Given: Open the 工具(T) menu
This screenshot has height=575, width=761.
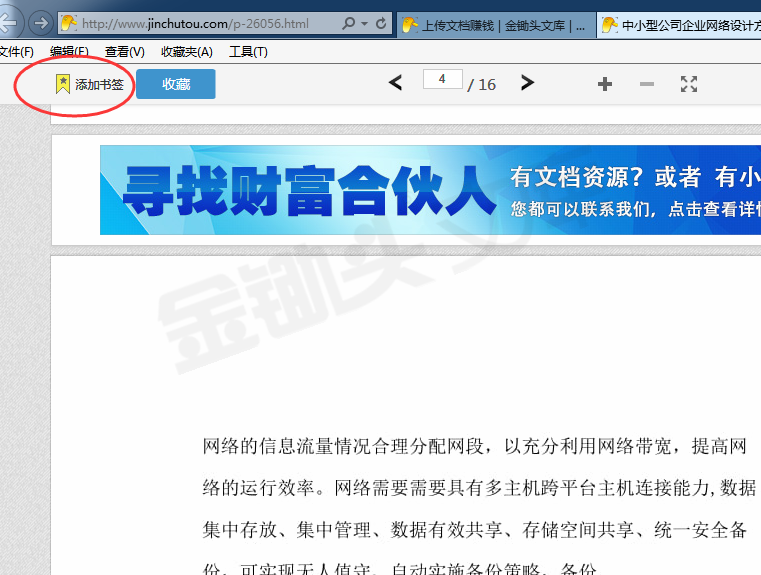Looking at the screenshot, I should coord(248,52).
